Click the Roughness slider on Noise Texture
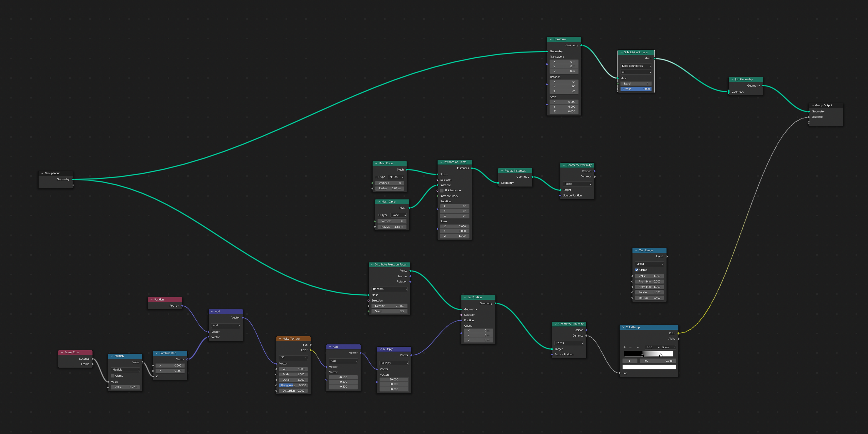 pyautogui.click(x=293, y=385)
